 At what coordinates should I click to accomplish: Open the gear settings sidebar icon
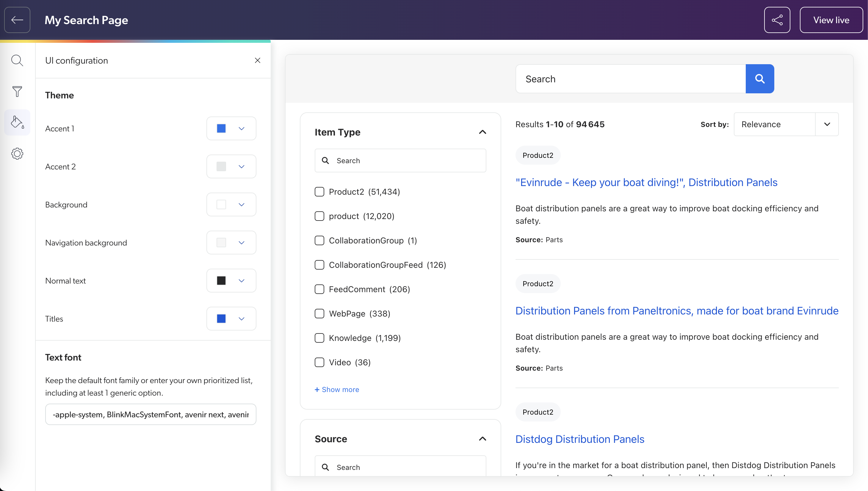17,154
